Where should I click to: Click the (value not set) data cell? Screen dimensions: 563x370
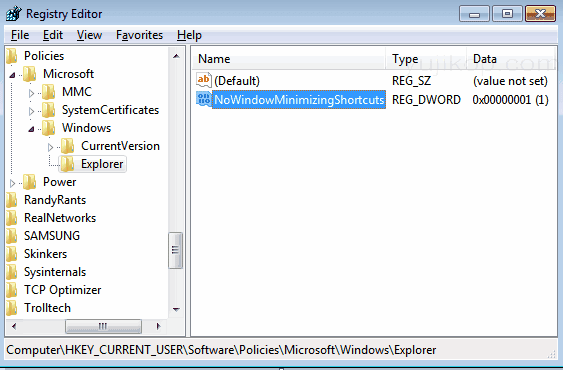click(x=510, y=81)
